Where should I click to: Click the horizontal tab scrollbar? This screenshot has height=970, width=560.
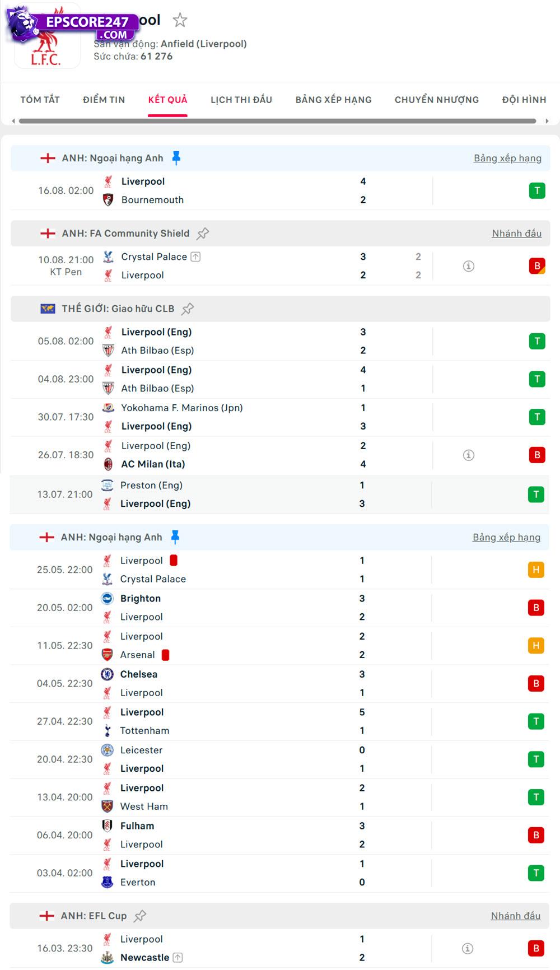point(278,121)
